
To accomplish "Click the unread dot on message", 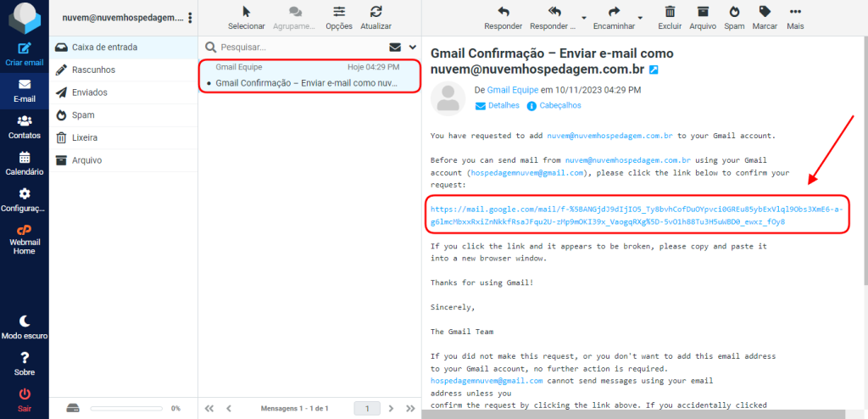I will pyautogui.click(x=209, y=84).
